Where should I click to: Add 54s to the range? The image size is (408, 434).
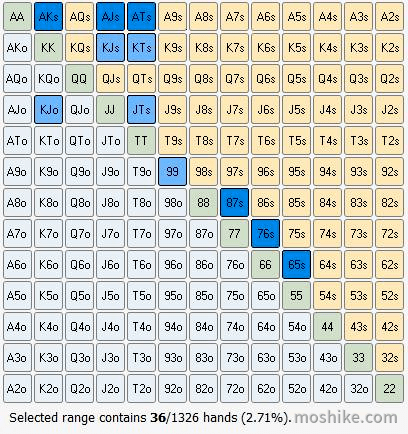click(327, 296)
